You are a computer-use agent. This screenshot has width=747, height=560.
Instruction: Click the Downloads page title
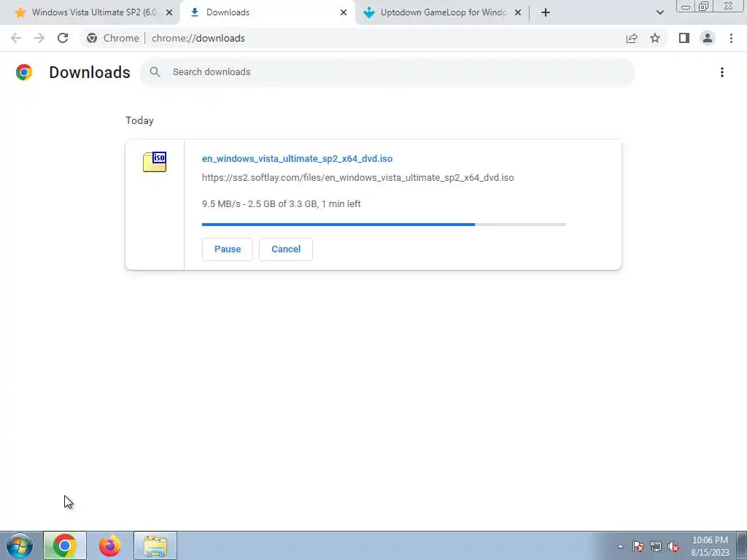(90, 72)
